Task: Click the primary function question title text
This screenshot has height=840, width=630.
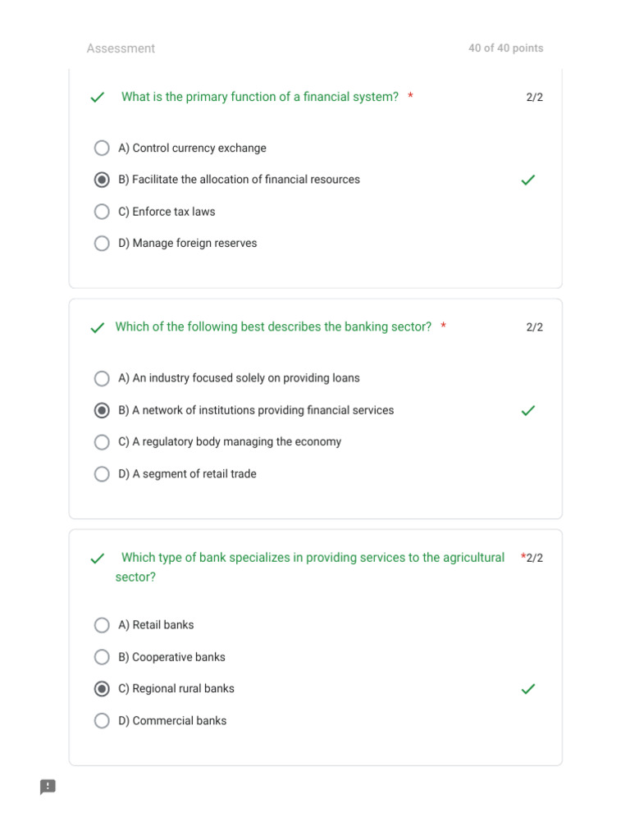Action: tap(260, 97)
